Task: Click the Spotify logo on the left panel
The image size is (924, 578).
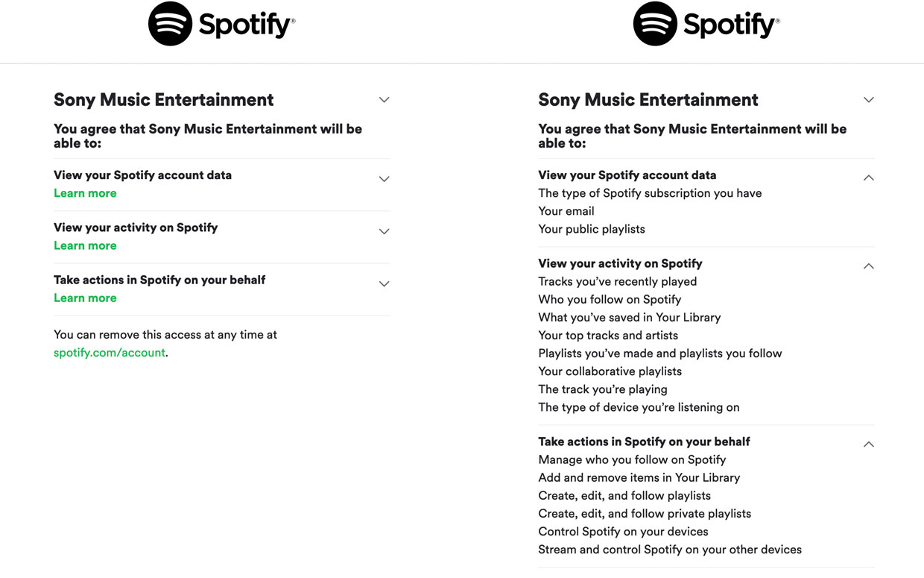Action: 222,24
